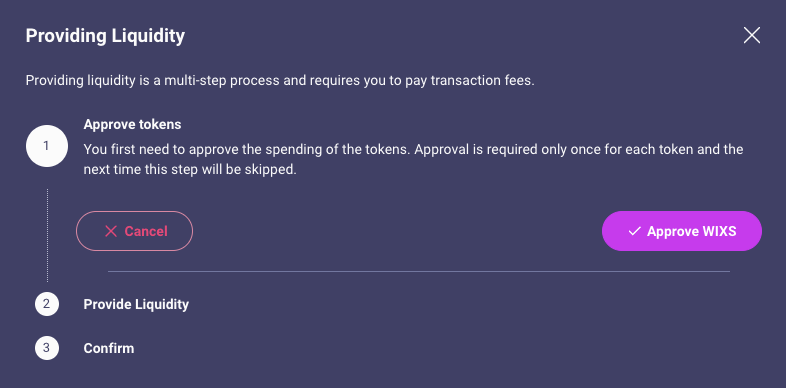Open the Provide Liquidity step label
Image resolution: width=786 pixels, height=388 pixels.
(x=136, y=304)
